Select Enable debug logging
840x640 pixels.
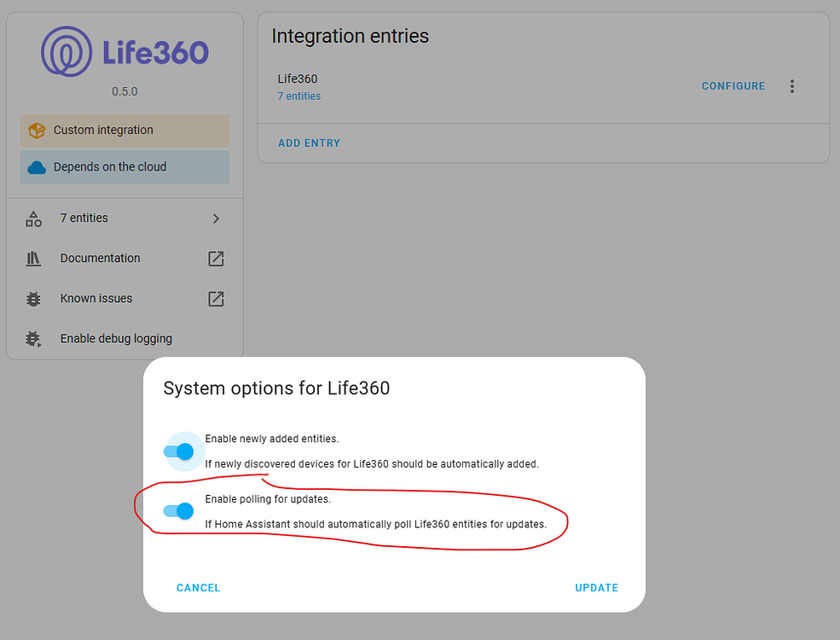116,339
